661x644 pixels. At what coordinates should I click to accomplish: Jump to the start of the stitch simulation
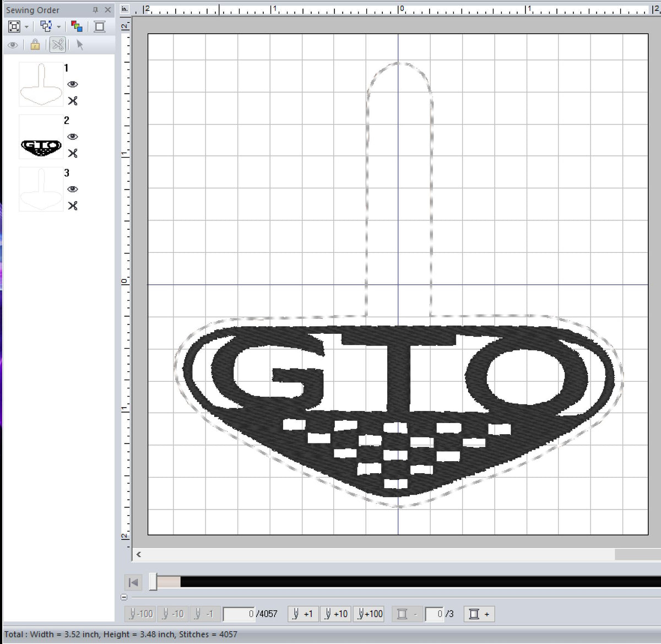tap(134, 582)
